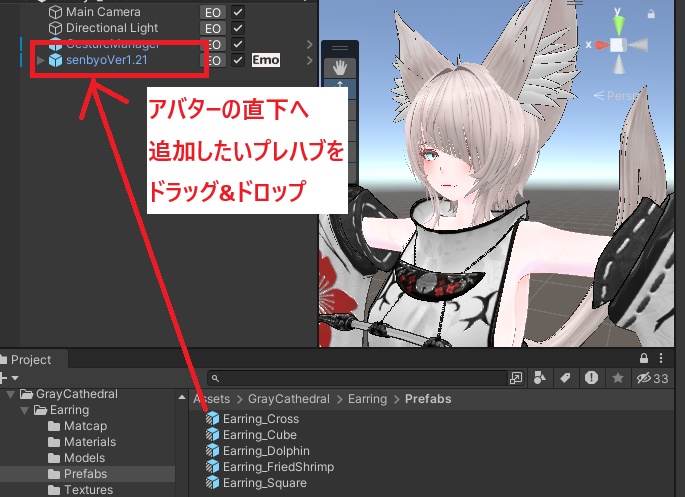Open the Search by Type filter
Screen dimensions: 685x497
click(x=540, y=378)
